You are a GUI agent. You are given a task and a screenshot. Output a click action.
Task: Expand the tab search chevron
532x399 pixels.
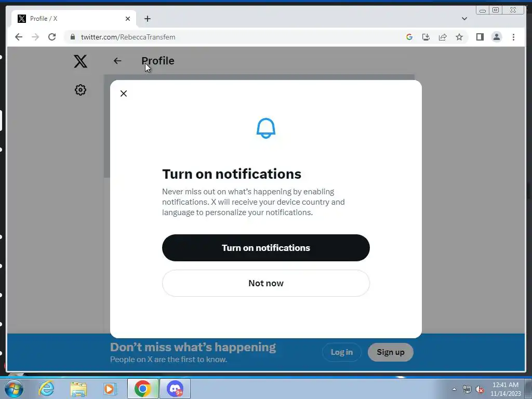click(x=464, y=19)
